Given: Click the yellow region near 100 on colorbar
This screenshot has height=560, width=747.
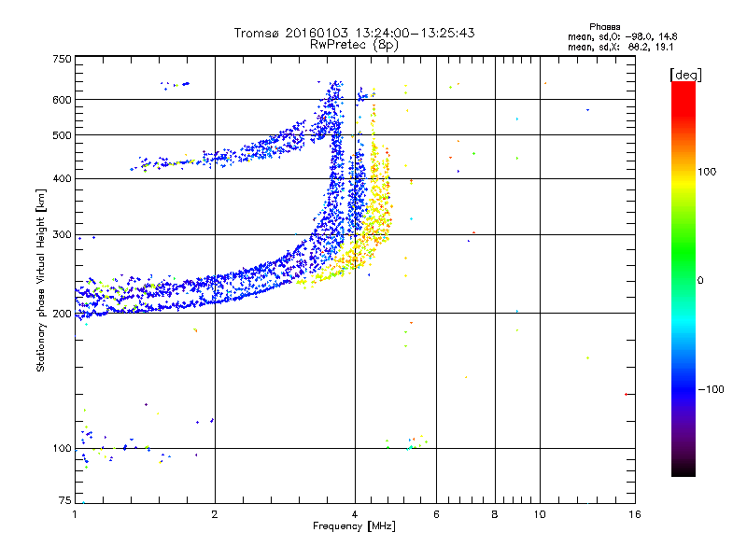Looking at the screenshot, I should click(x=684, y=172).
